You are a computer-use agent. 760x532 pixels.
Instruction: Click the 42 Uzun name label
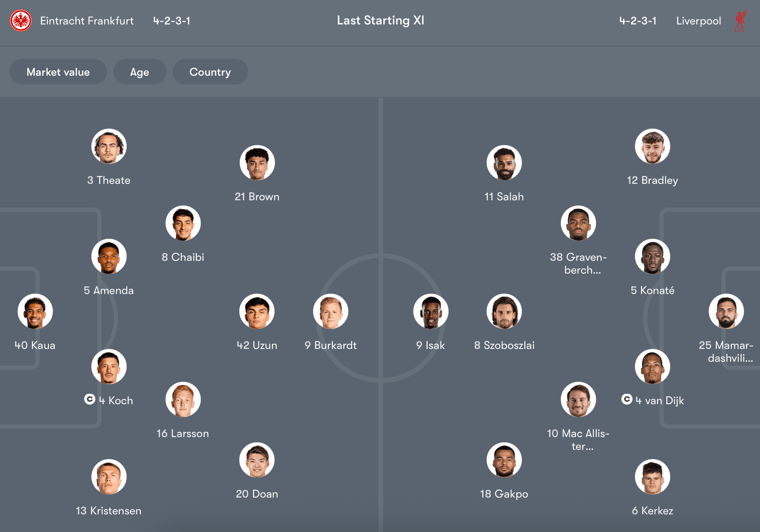click(257, 345)
